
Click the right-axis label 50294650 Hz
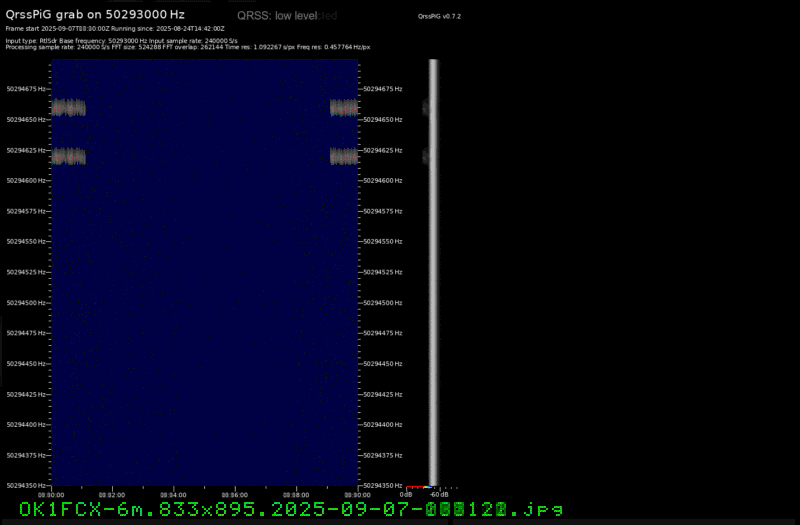[383, 119]
